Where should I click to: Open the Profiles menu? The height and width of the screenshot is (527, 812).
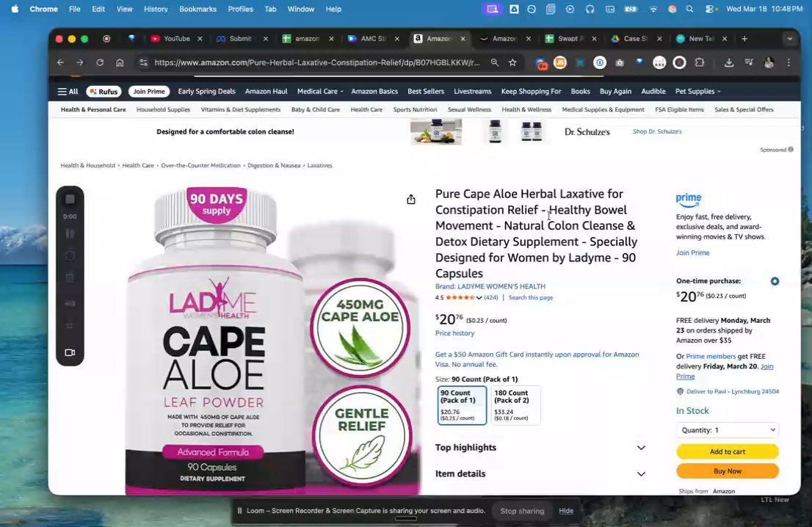(x=240, y=9)
